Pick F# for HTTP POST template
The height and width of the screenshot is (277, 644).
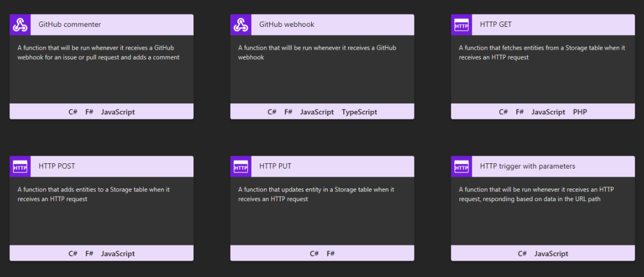click(x=89, y=254)
